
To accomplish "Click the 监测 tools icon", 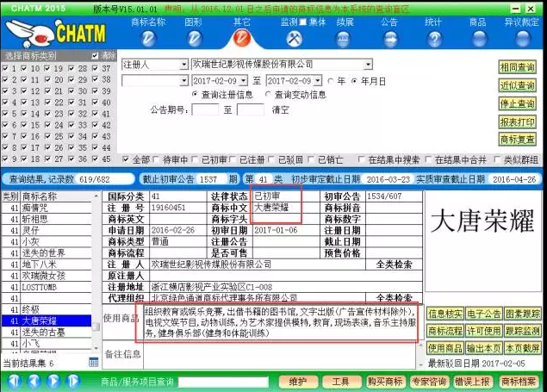I will point(294,39).
